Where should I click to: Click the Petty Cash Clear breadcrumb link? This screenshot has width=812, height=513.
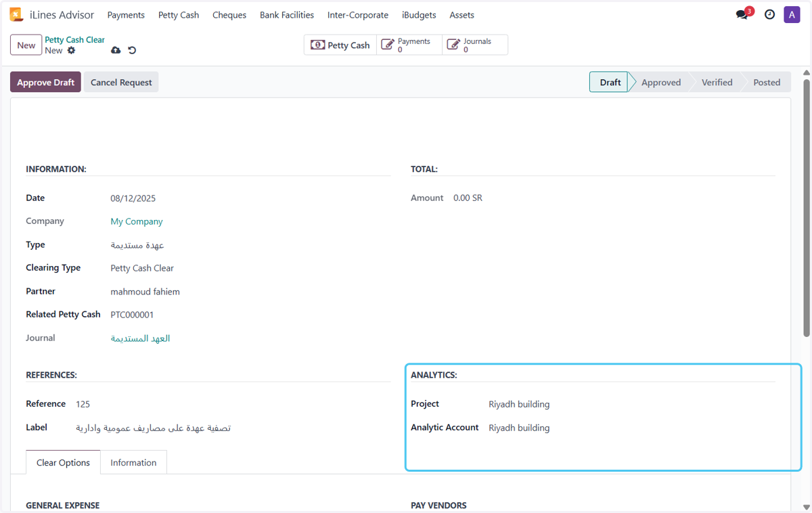(x=75, y=40)
